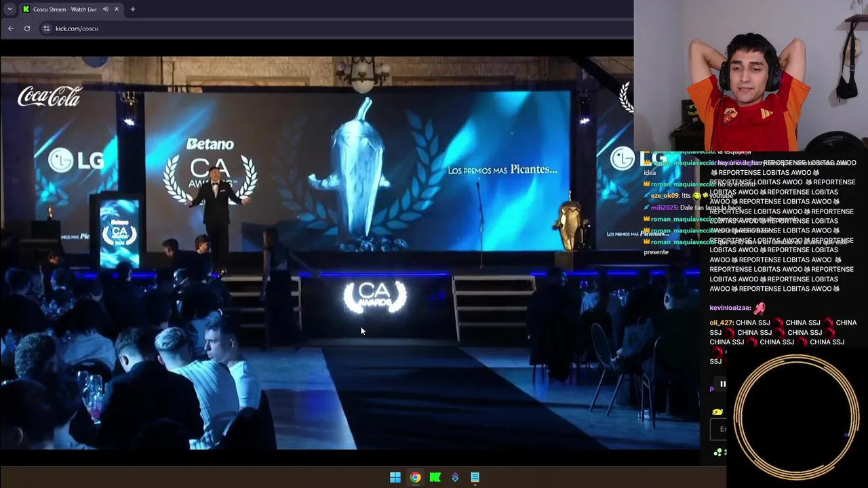
Task: Open eze_ok09's chat username
Action: (665, 196)
